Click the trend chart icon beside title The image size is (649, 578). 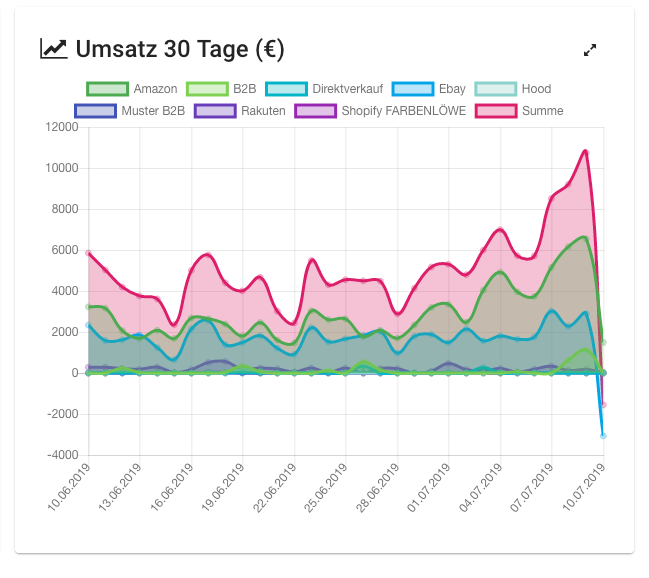point(53,48)
